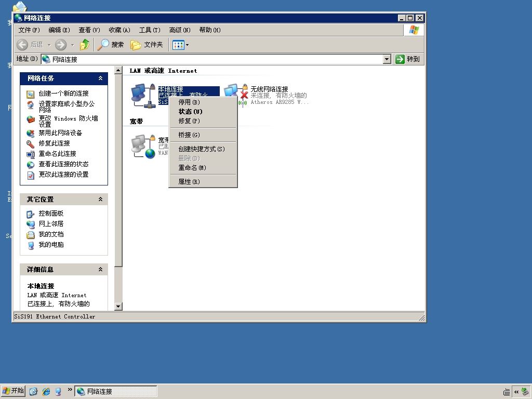Open 控制面板 link

point(51,214)
